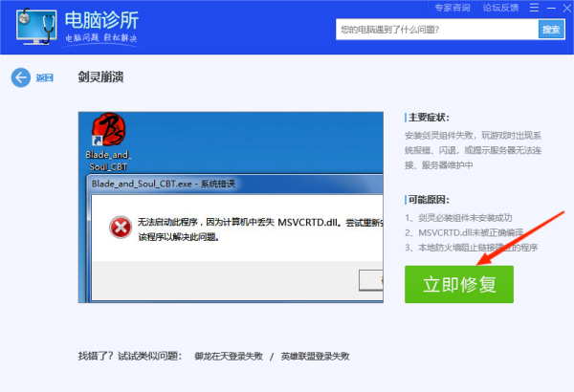
Task: Open the 论坛反馈 link
Action: [x=500, y=8]
